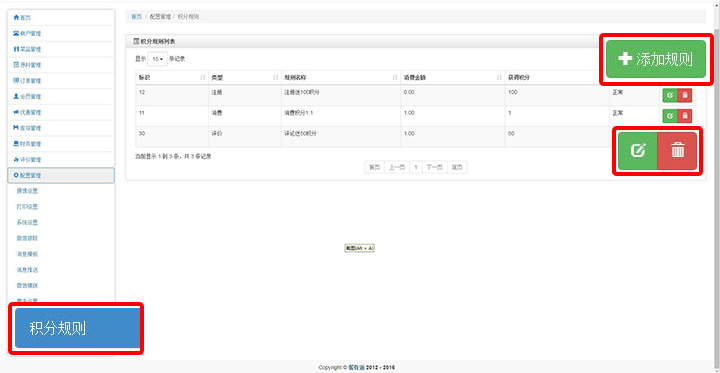Sort table by 获得积分 column
Viewport: 720px width, 373px height.
557,78
